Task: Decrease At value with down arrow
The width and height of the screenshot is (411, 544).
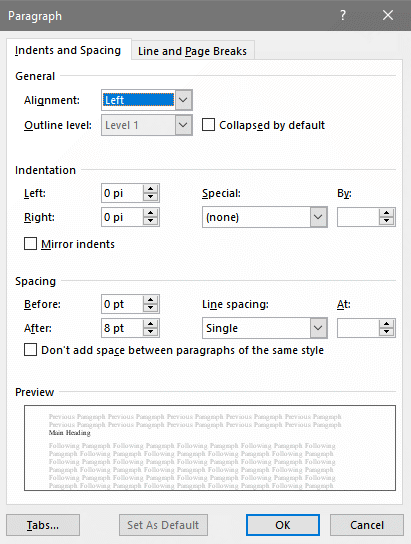Action: (386, 332)
